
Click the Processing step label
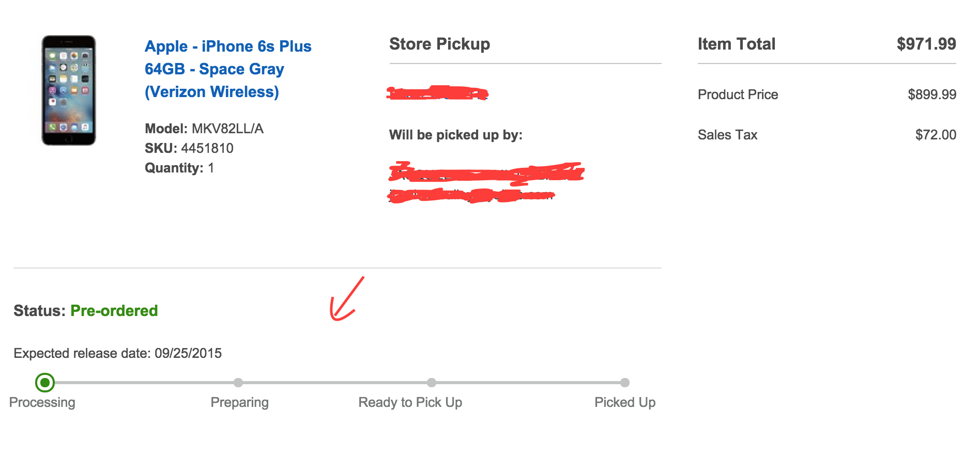42,403
